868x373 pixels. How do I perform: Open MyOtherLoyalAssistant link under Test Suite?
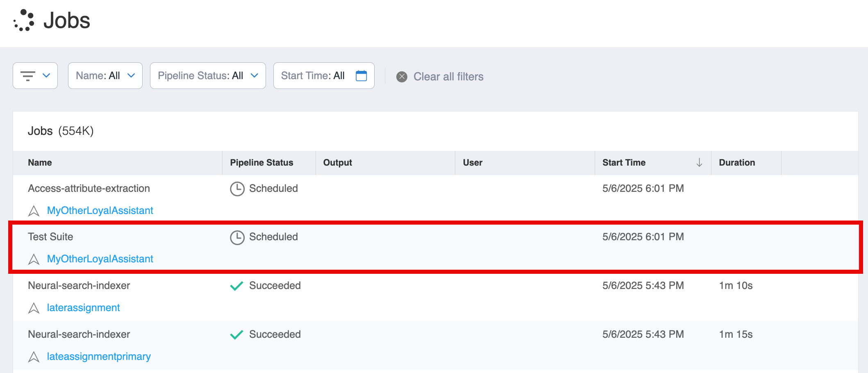tap(100, 259)
